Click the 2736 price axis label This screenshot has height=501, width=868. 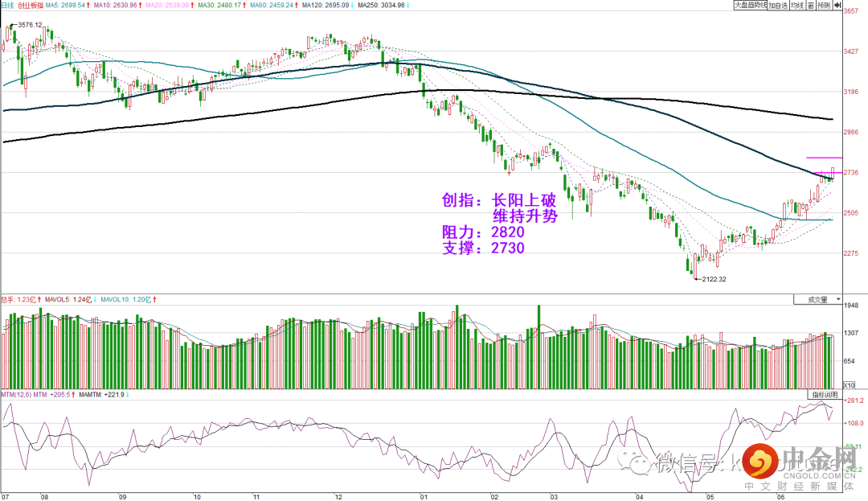tap(851, 173)
